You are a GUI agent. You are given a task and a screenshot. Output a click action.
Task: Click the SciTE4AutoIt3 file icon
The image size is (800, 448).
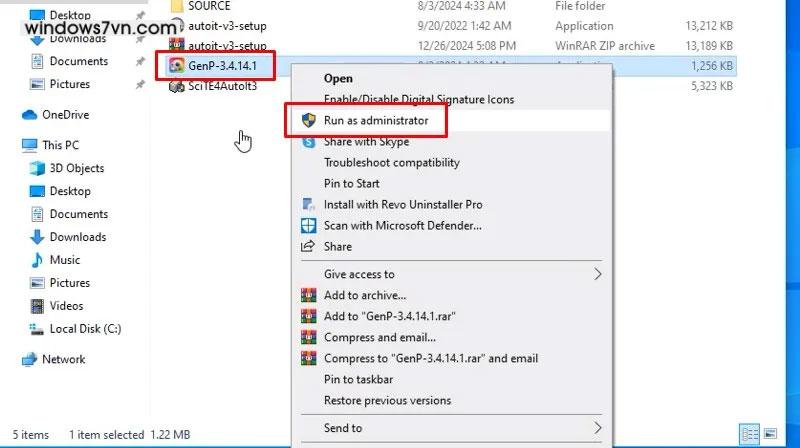pos(177,86)
